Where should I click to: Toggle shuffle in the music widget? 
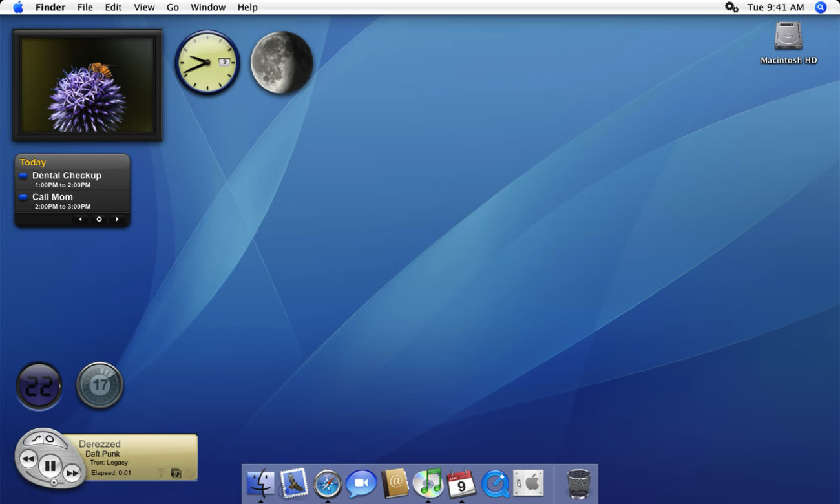click(36, 439)
